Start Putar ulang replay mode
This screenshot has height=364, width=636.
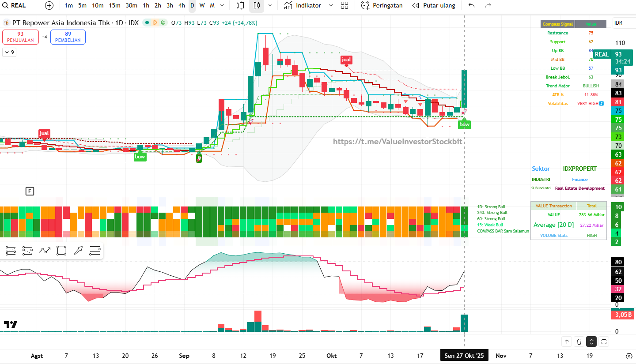point(433,6)
